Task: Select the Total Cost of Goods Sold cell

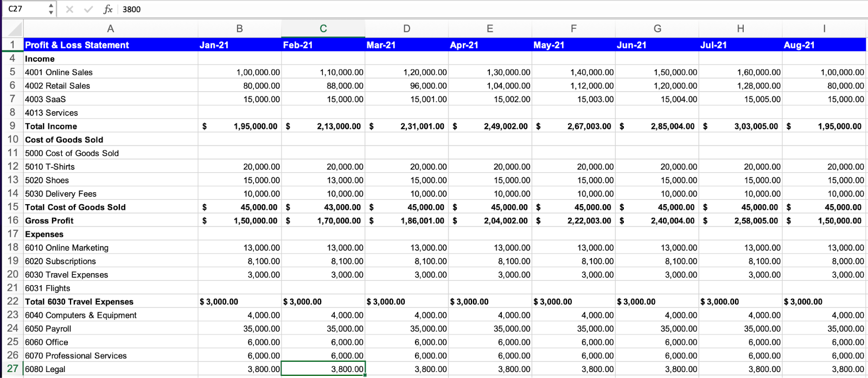Action: click(111, 207)
